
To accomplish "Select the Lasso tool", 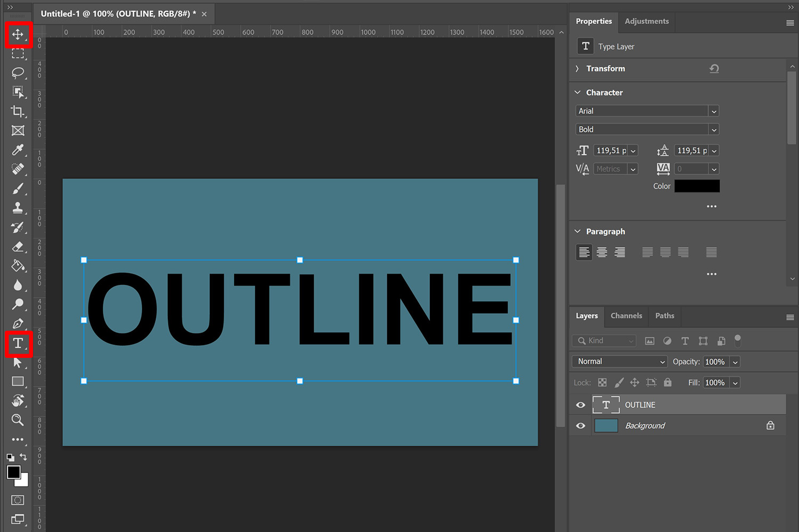I will [x=18, y=73].
